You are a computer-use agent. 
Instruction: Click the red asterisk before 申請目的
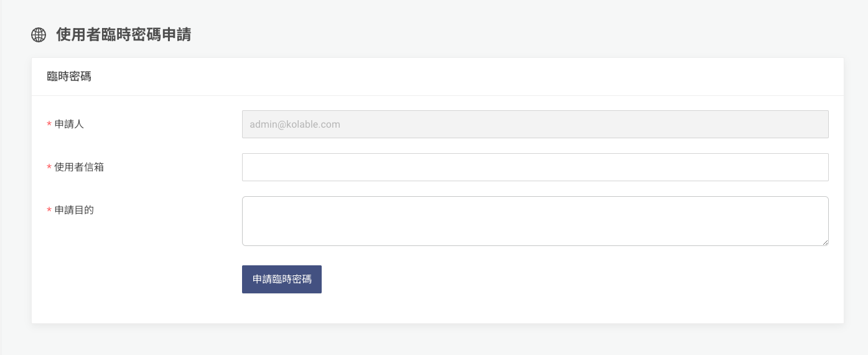pos(49,211)
